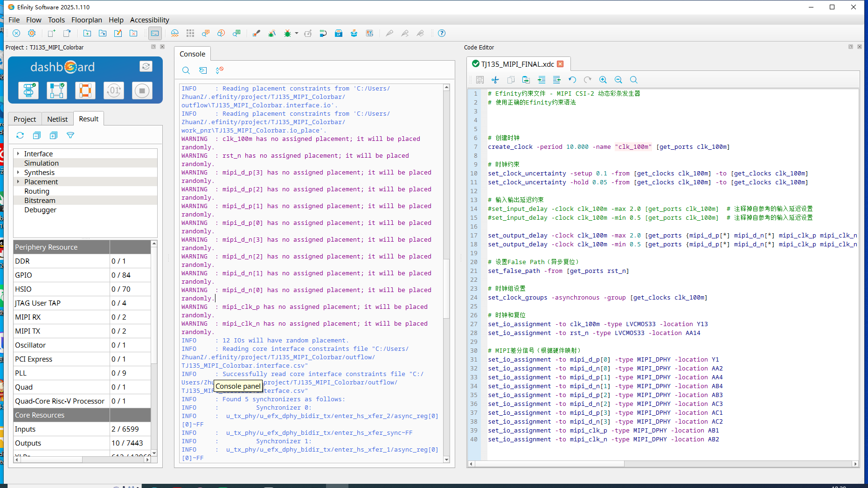Click the bug-with-dropdown Debugger icon

287,33
